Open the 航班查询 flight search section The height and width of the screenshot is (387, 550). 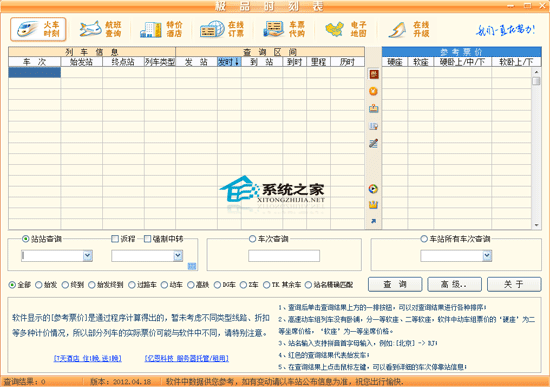click(x=100, y=29)
